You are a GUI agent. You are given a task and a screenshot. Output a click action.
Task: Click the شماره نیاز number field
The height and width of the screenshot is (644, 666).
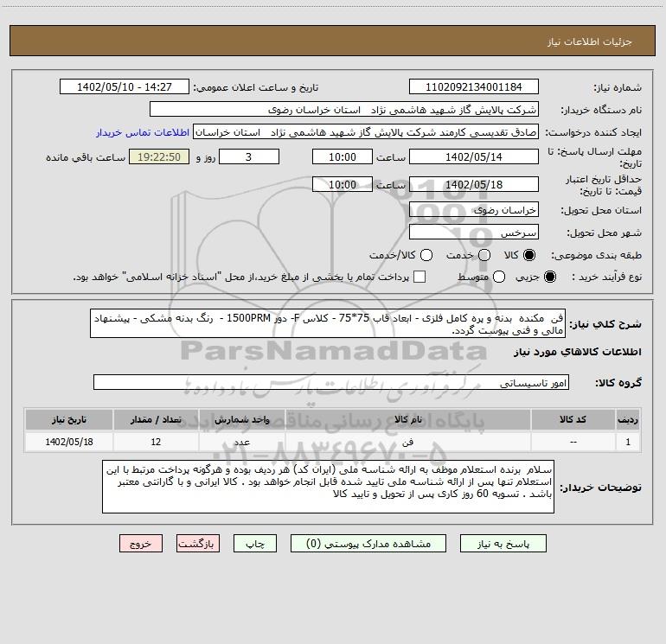(x=473, y=87)
